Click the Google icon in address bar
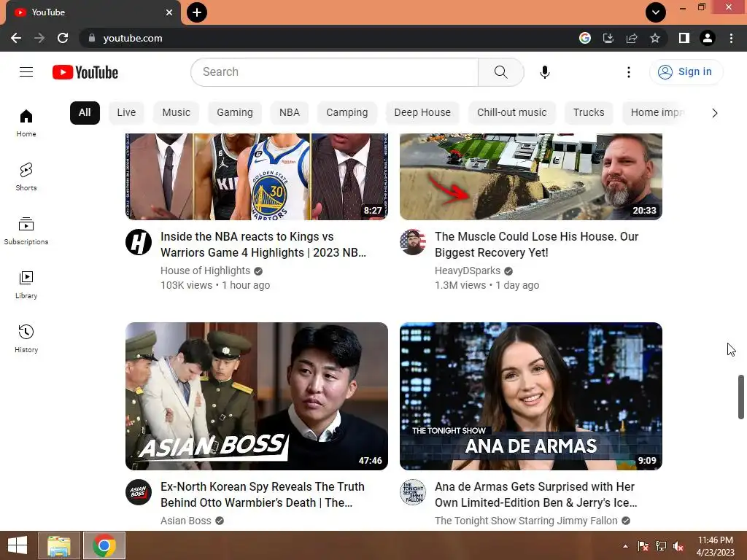This screenshot has width=747, height=560. 585,38
